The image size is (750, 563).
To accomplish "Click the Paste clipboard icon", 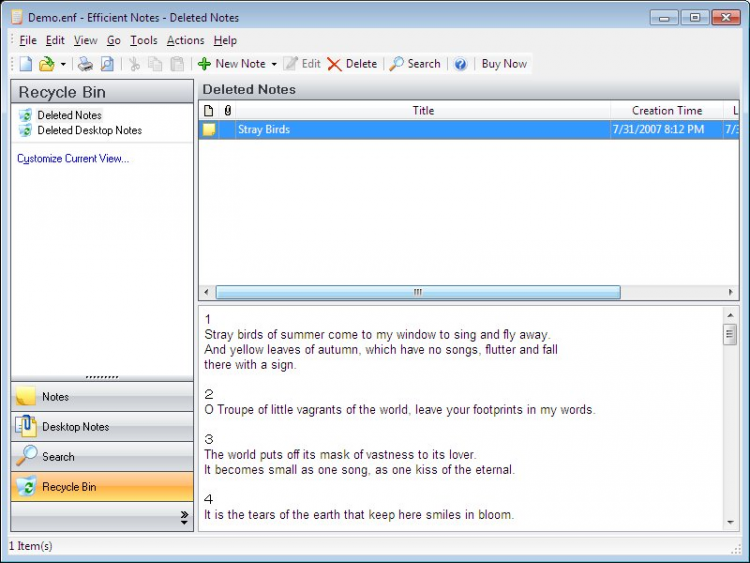I will pyautogui.click(x=177, y=64).
